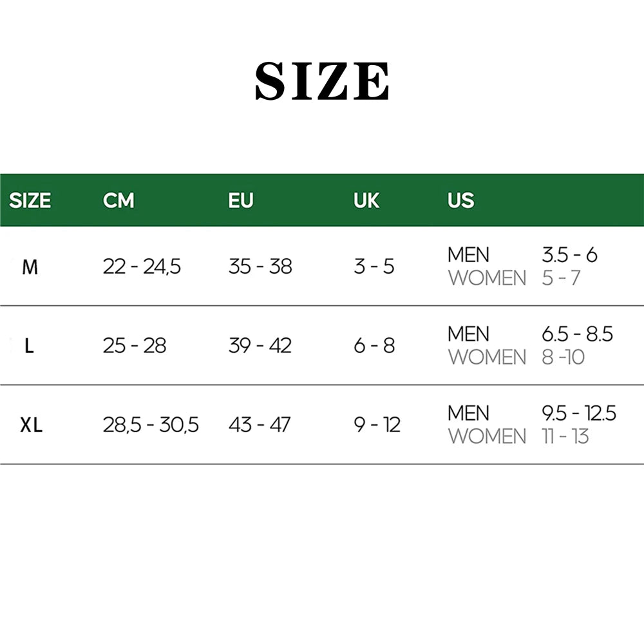Click the women's 5 - 7 US value
Viewport: 644px width, 644px height.
click(561, 278)
